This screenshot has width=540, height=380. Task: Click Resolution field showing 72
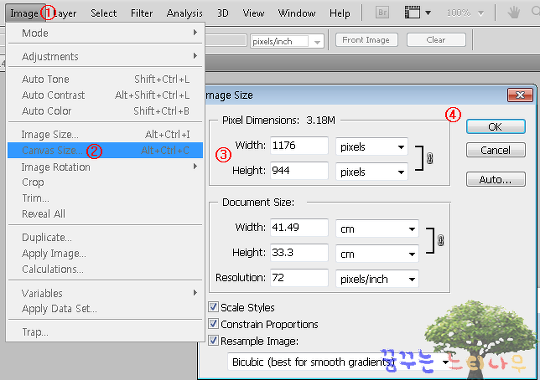[299, 277]
